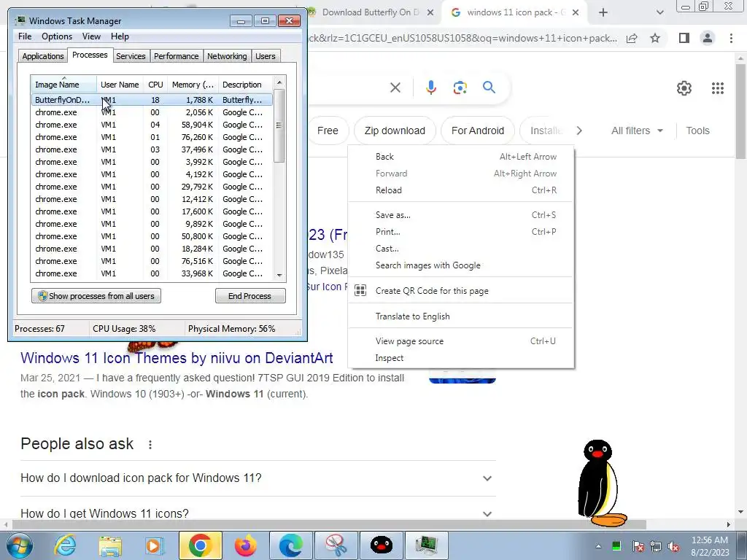The width and height of the screenshot is (747, 560).
Task: Click the blue search magnifier icon
Action: coord(489,87)
